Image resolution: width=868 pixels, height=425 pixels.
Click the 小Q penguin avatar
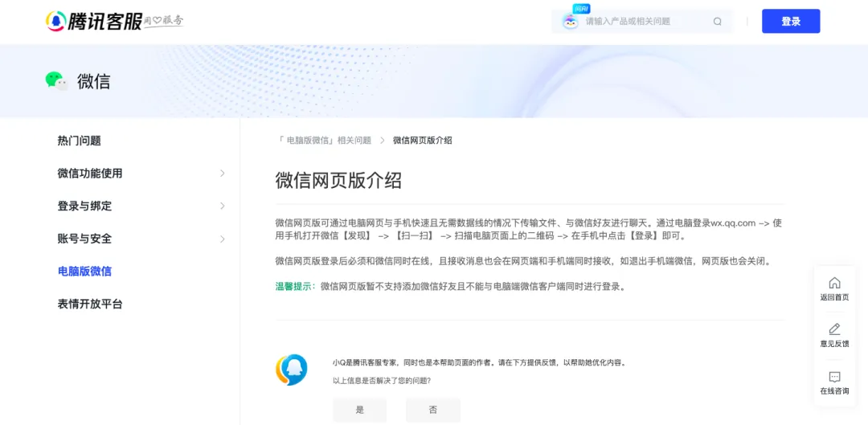292,370
